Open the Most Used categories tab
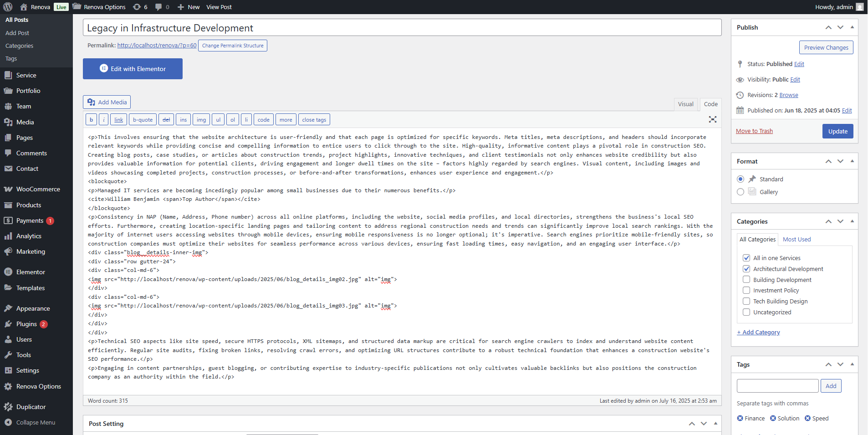 pyautogui.click(x=797, y=239)
